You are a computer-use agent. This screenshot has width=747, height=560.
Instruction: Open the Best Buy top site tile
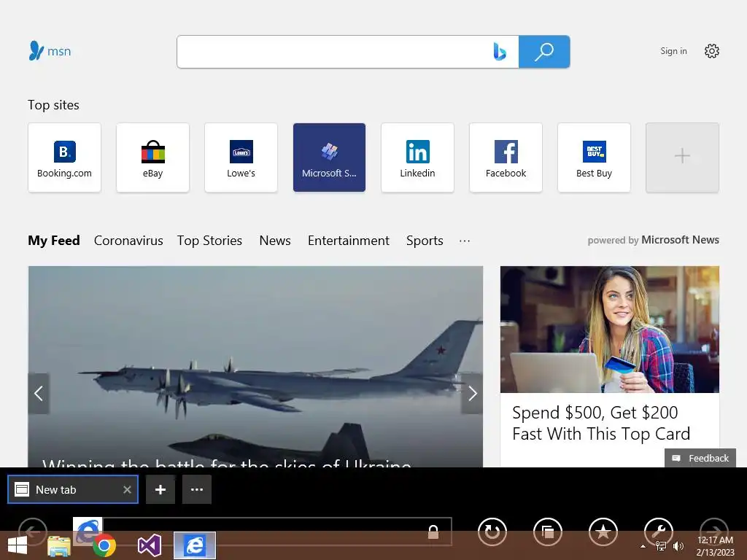click(x=594, y=157)
